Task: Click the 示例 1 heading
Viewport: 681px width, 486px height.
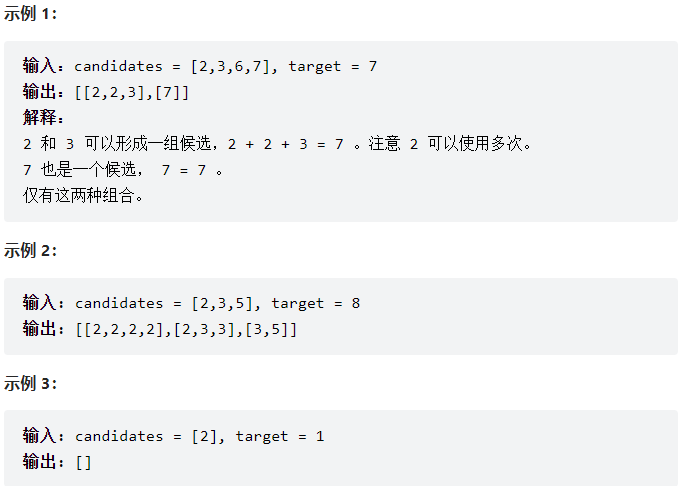Action: [x=30, y=14]
